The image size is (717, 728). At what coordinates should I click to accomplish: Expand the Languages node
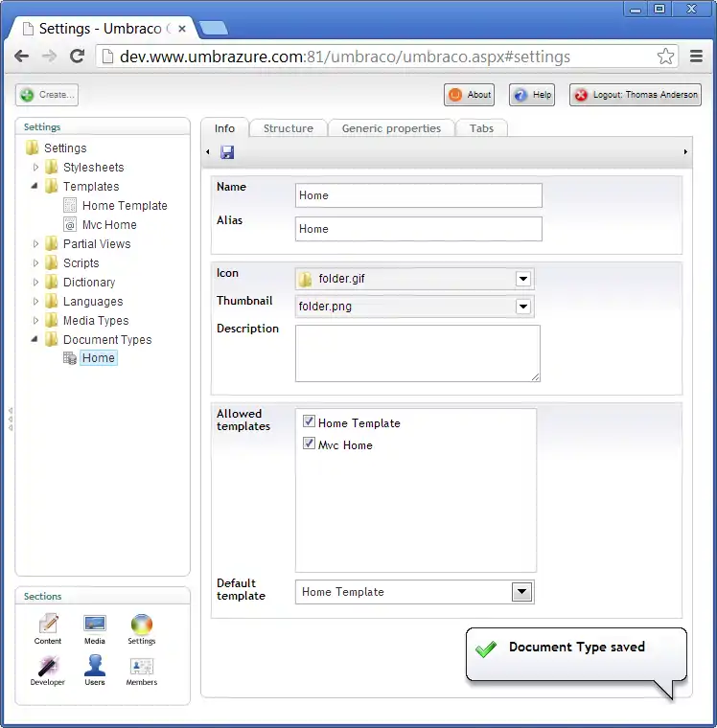click(x=35, y=302)
